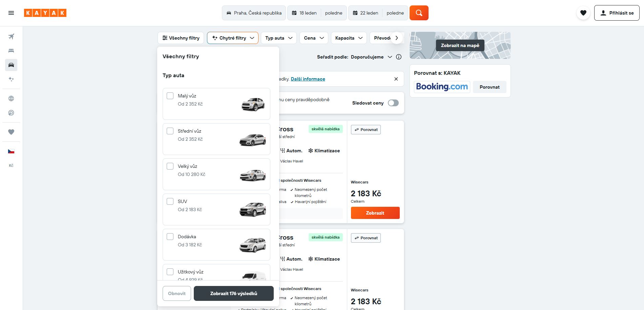Open the hamburger navigation menu
This screenshot has width=644, height=310.
11,13
